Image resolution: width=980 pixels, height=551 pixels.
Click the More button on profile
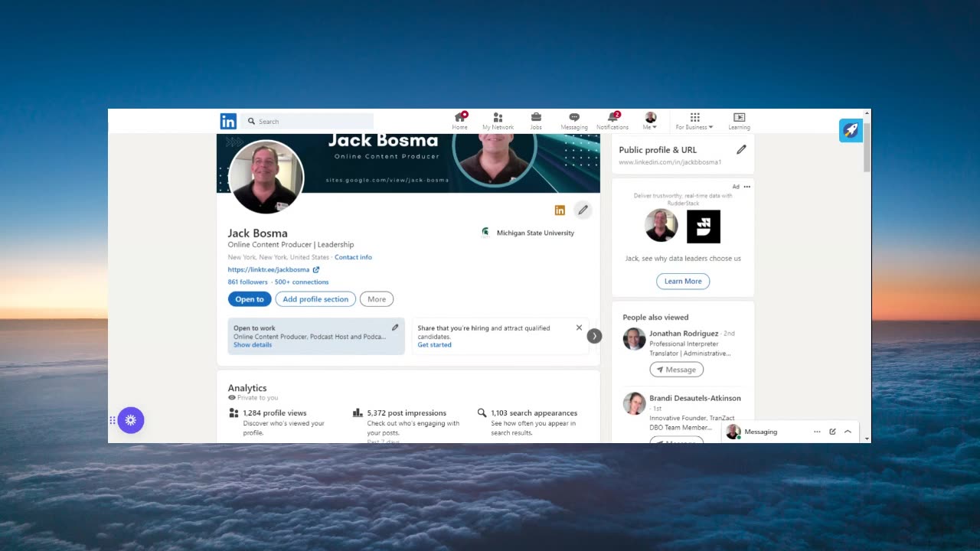[377, 299]
